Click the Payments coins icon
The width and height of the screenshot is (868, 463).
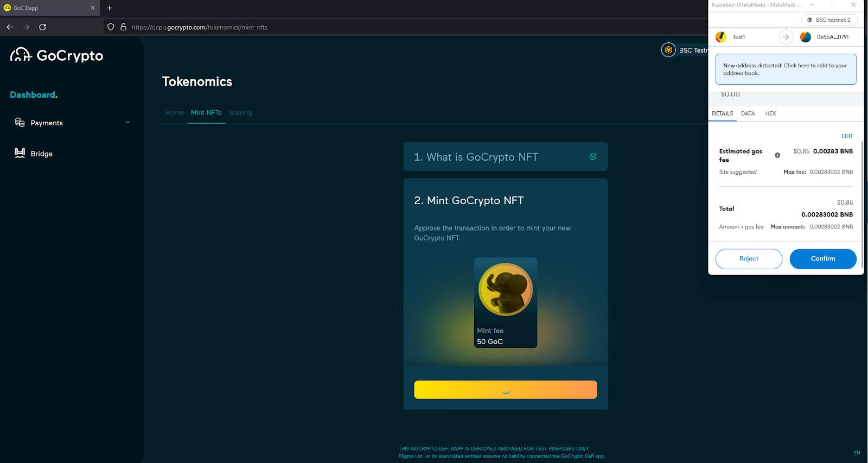(x=20, y=123)
